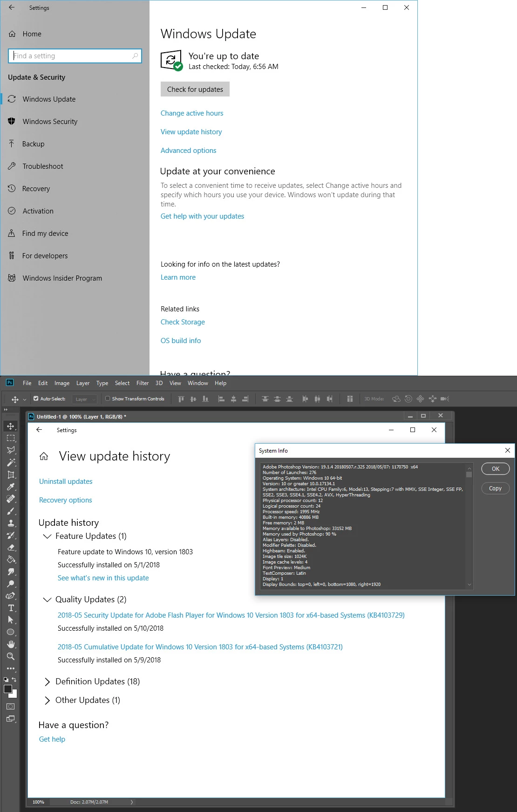Toggle Quick Mask mode icon

[11, 707]
